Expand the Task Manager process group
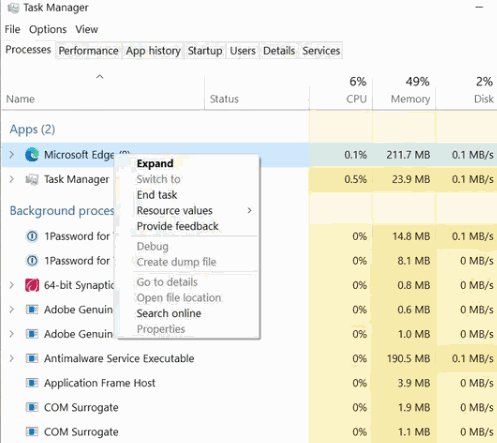This screenshot has width=497, height=443. pos(12,179)
